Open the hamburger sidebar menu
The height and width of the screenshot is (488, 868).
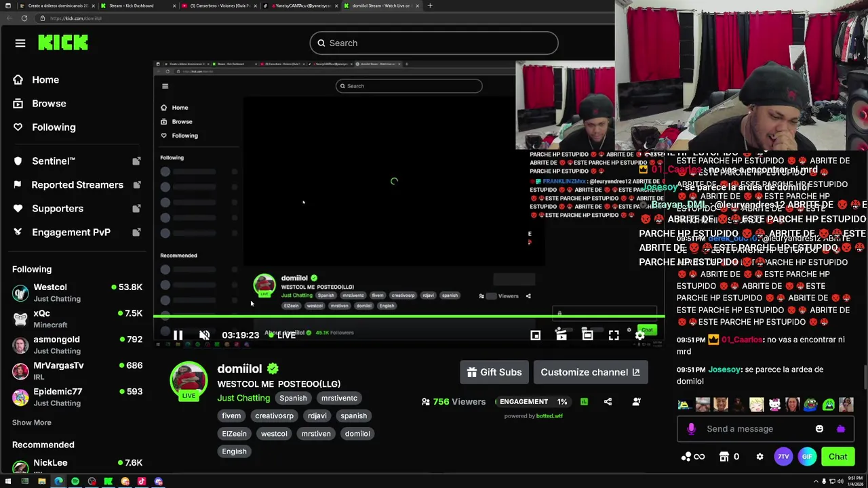point(20,43)
